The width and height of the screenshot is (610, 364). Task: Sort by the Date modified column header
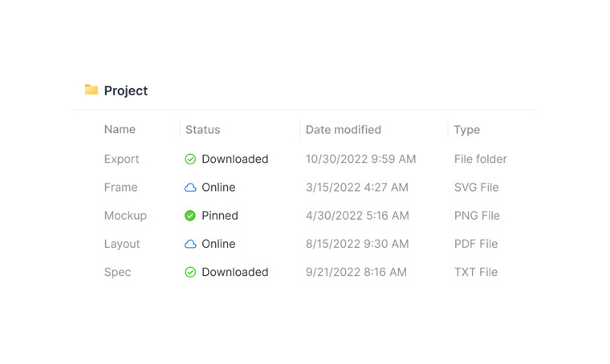343,130
